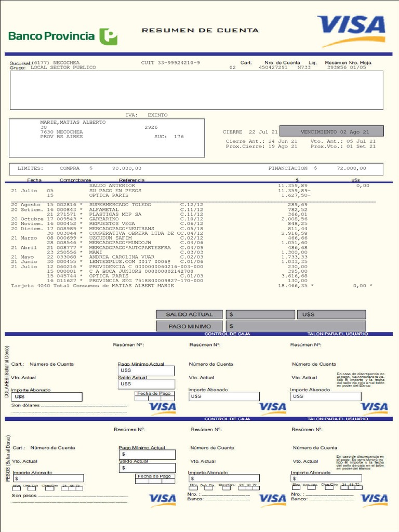
Task: Click the Saldo Actual $ field in PESOS
Action: [x=147, y=468]
